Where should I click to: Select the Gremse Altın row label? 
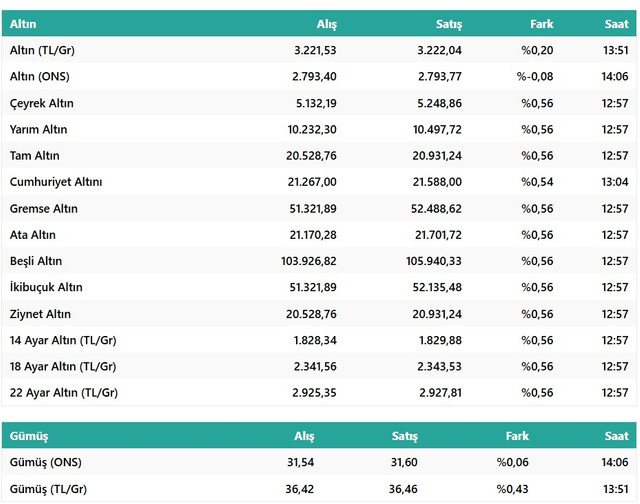[44, 208]
